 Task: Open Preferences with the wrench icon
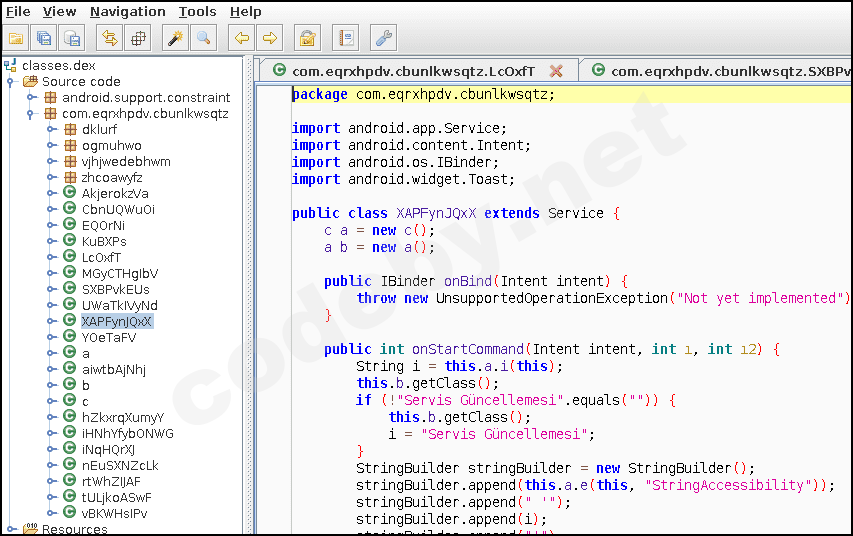(383, 39)
